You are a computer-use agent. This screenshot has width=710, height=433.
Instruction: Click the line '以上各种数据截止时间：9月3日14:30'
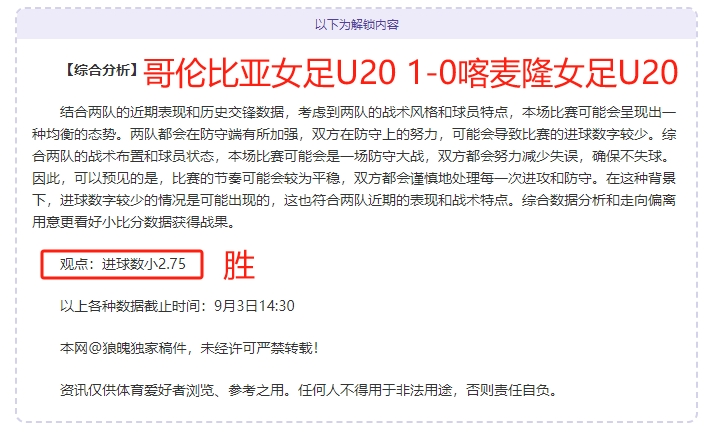click(177, 306)
